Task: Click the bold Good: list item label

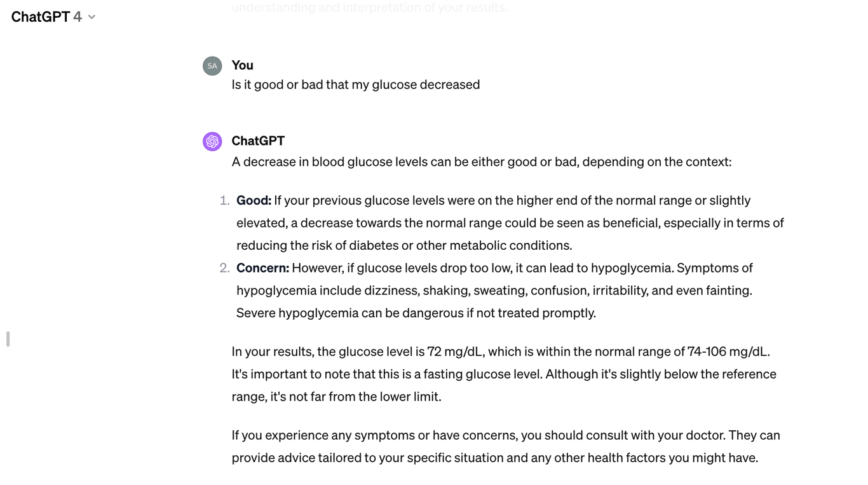Action: (254, 200)
